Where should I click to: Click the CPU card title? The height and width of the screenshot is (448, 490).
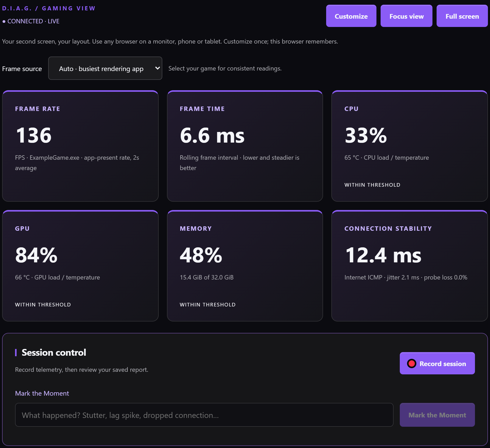351,109
